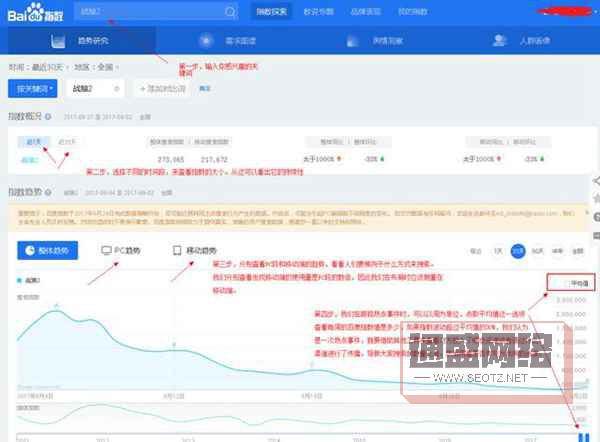Open the 舆情洞察 tab
The image size is (600, 442).
point(375,41)
